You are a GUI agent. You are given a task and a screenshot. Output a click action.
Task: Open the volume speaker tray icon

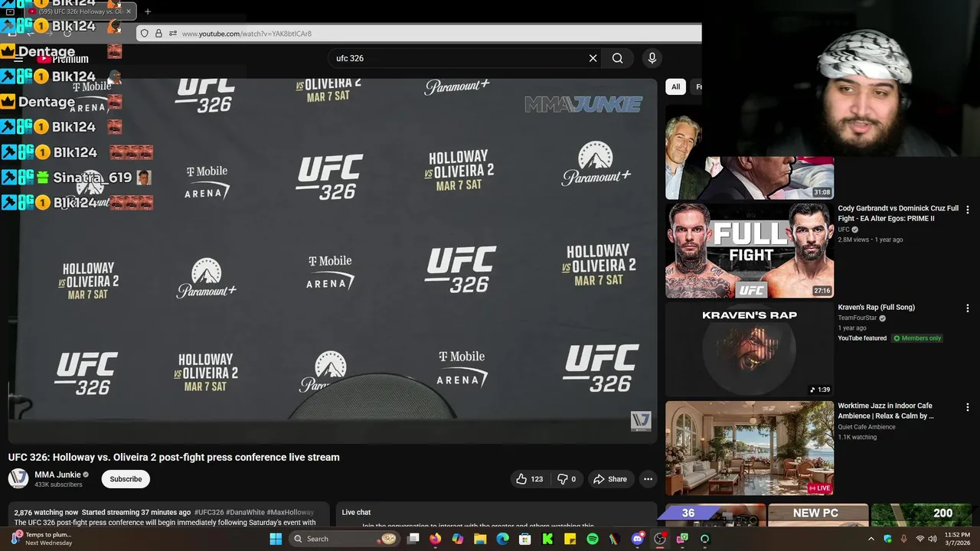point(932,539)
